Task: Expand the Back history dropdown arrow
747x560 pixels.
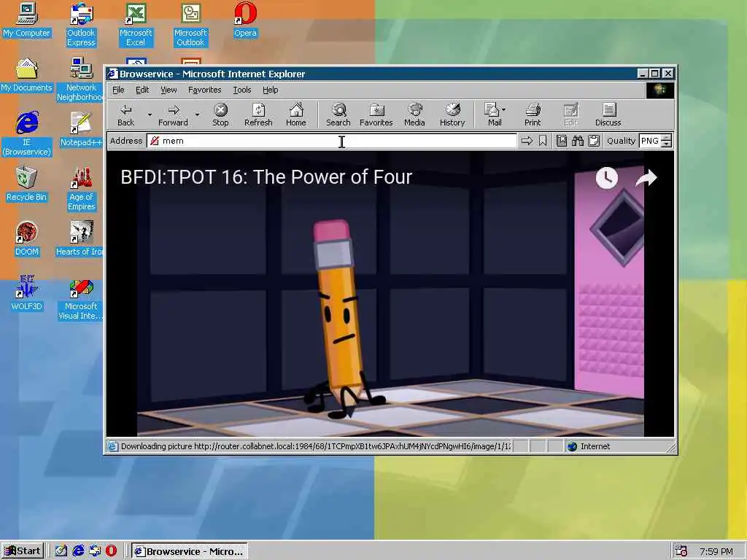Action: 150,114
